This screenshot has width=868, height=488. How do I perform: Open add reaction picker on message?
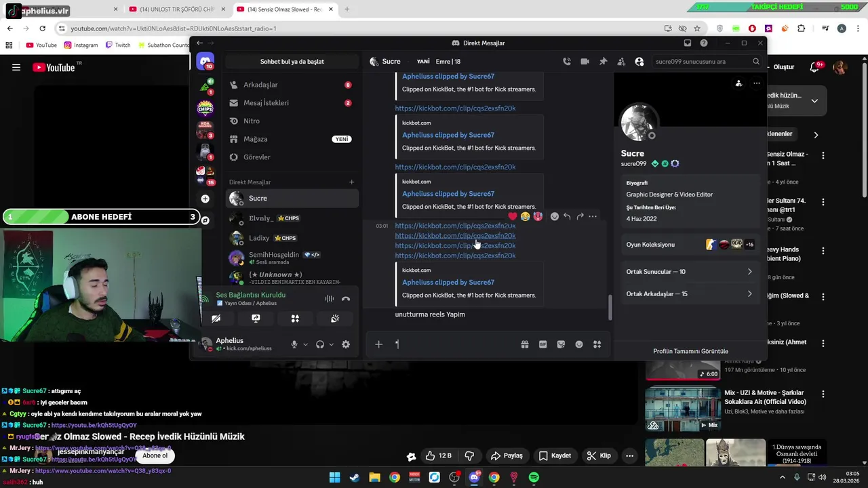click(554, 217)
